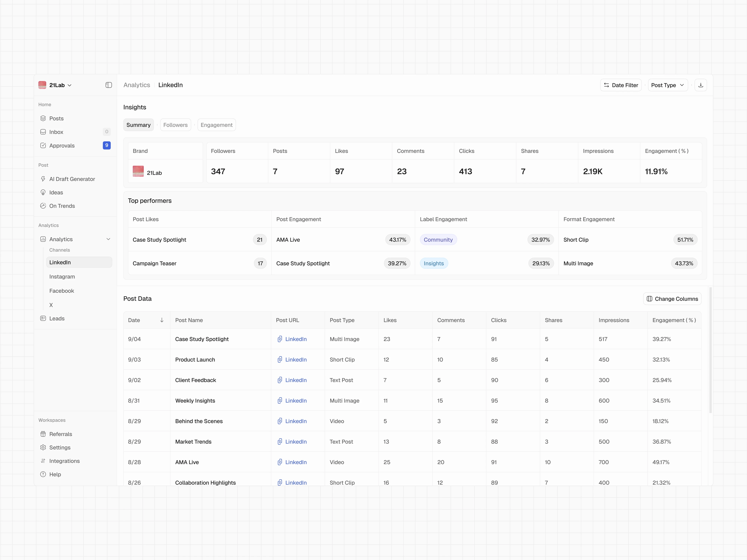This screenshot has width=747, height=560.
Task: Click the Ideas lightbulb icon
Action: 43,192
